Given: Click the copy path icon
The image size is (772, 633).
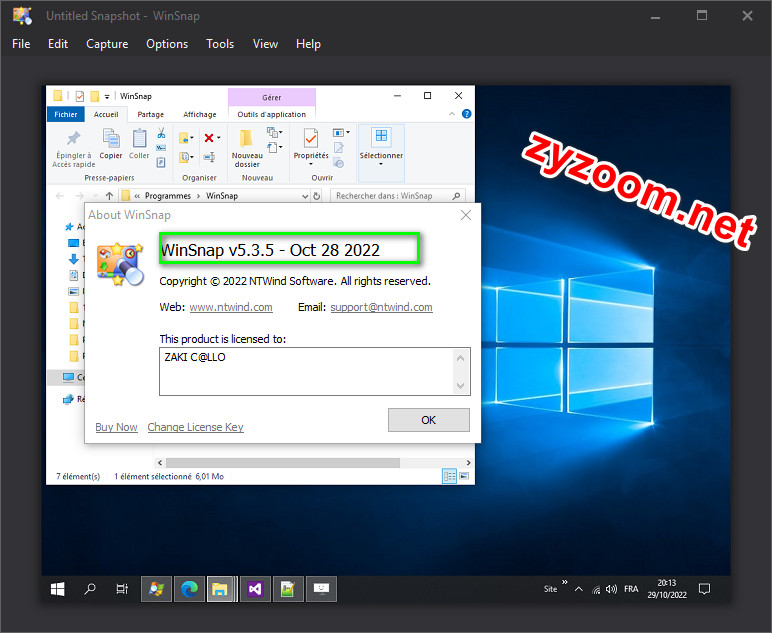Looking at the screenshot, I should [161, 148].
